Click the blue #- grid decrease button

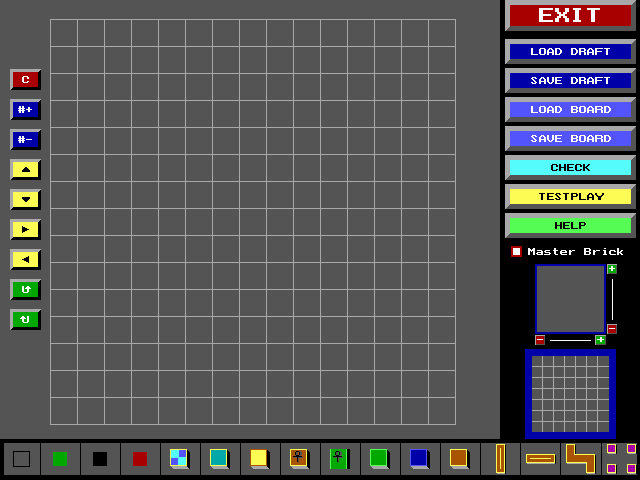[25, 140]
